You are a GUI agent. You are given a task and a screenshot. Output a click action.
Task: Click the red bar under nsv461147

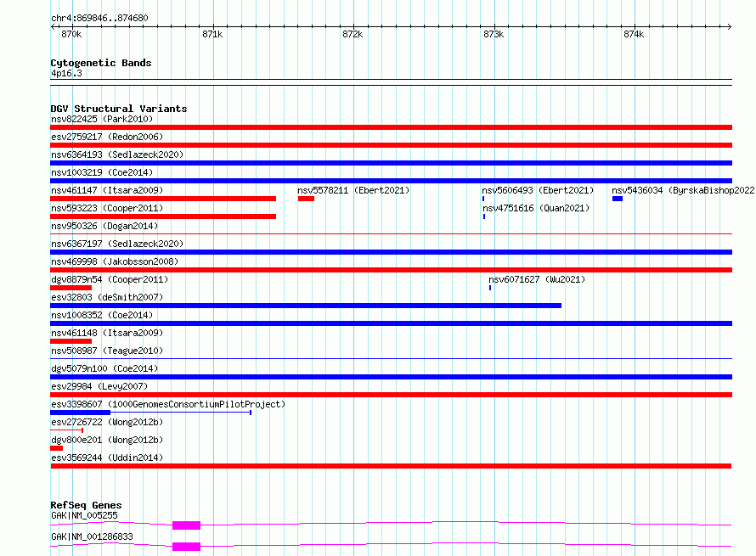[x=163, y=199]
